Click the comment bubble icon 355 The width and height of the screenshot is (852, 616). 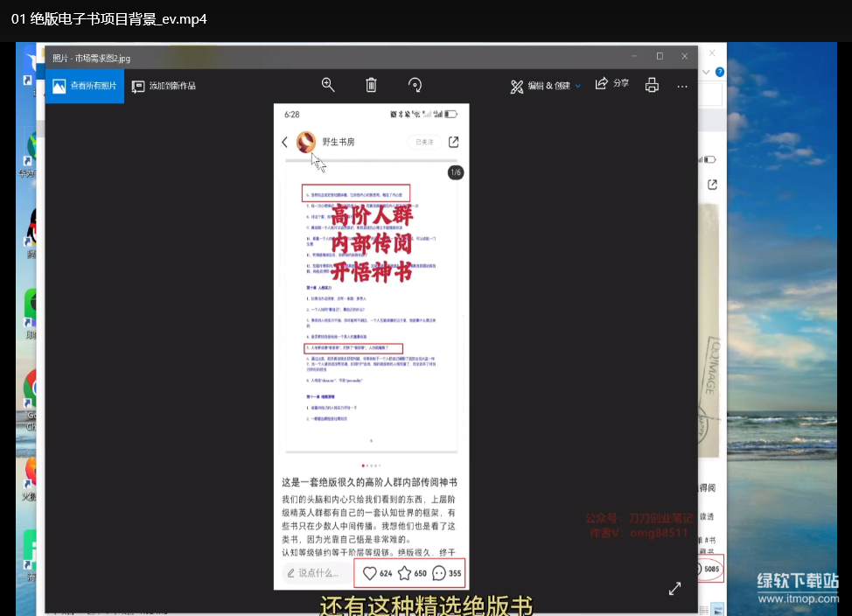[438, 573]
